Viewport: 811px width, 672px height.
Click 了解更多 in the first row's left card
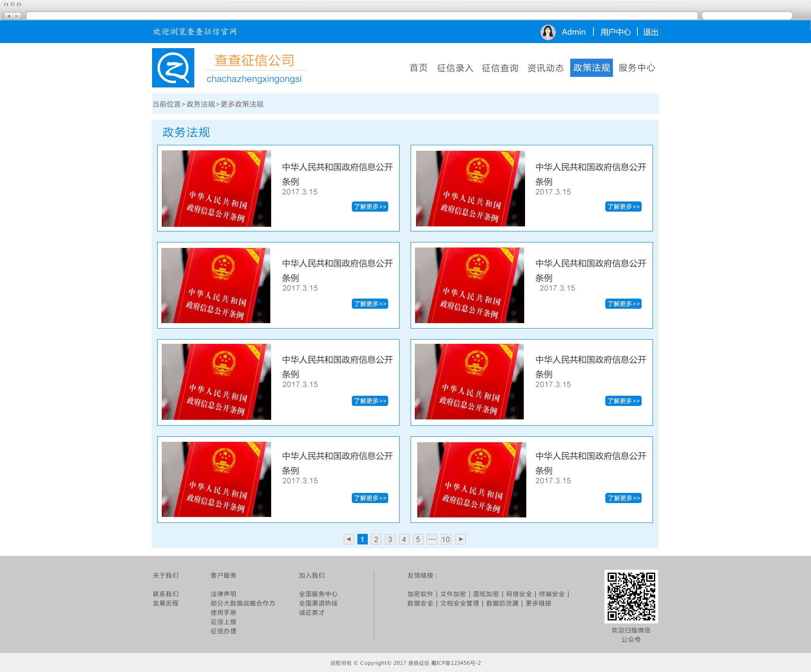pos(370,207)
